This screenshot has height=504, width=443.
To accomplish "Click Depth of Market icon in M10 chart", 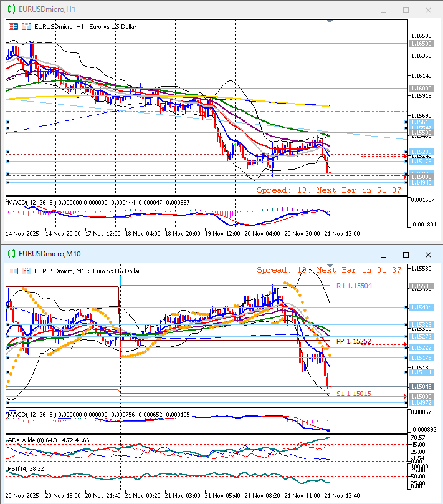I will 26,271.
